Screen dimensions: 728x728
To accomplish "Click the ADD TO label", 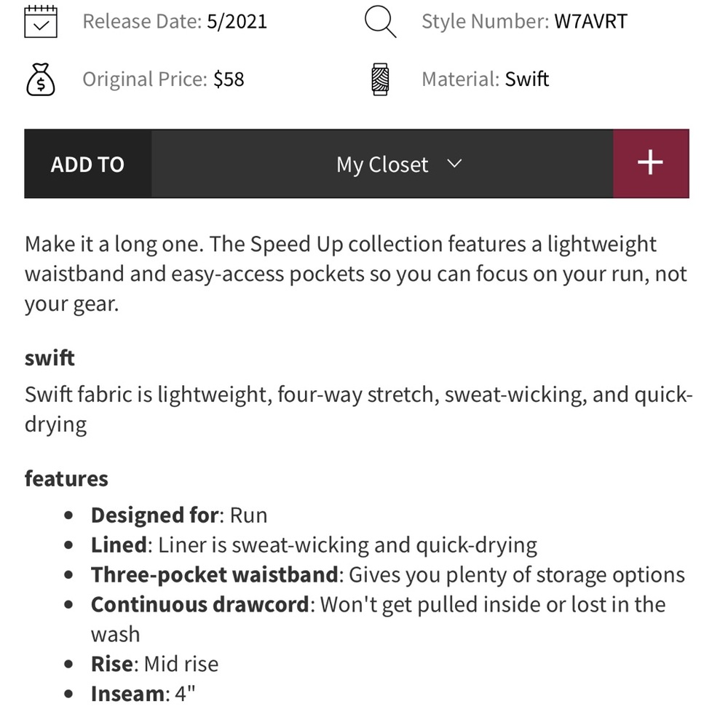I will (x=87, y=165).
